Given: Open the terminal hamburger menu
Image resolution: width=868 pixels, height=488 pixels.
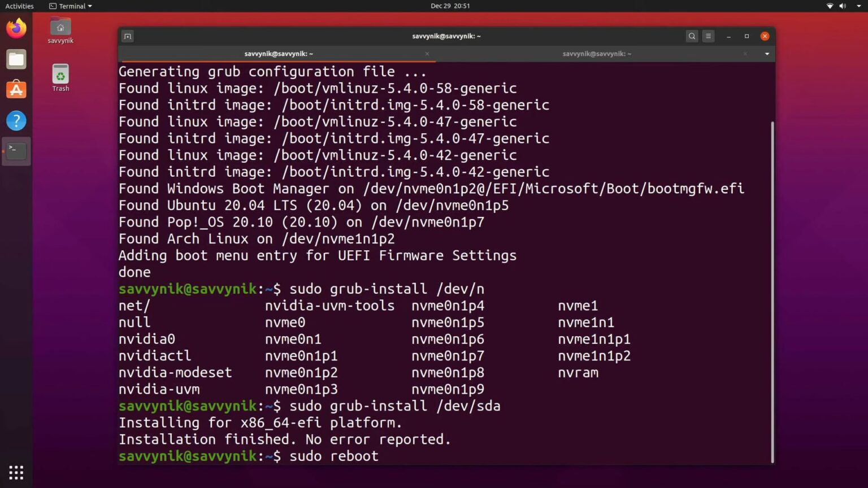Looking at the screenshot, I should click(708, 36).
